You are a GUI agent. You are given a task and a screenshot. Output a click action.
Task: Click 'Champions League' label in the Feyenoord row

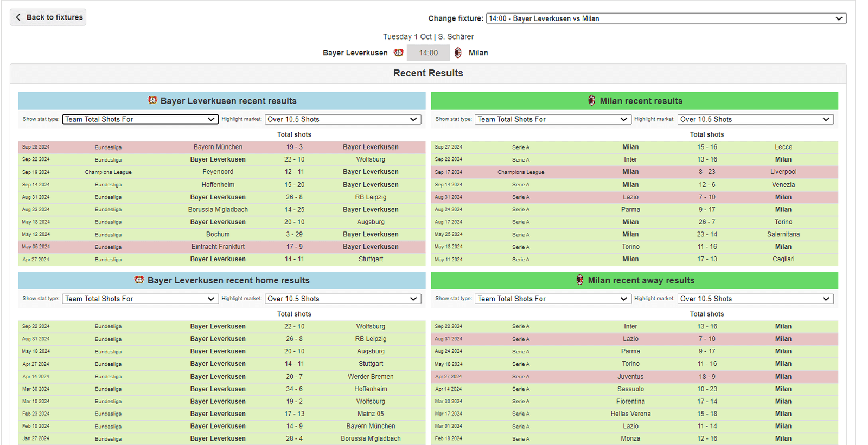(108, 172)
